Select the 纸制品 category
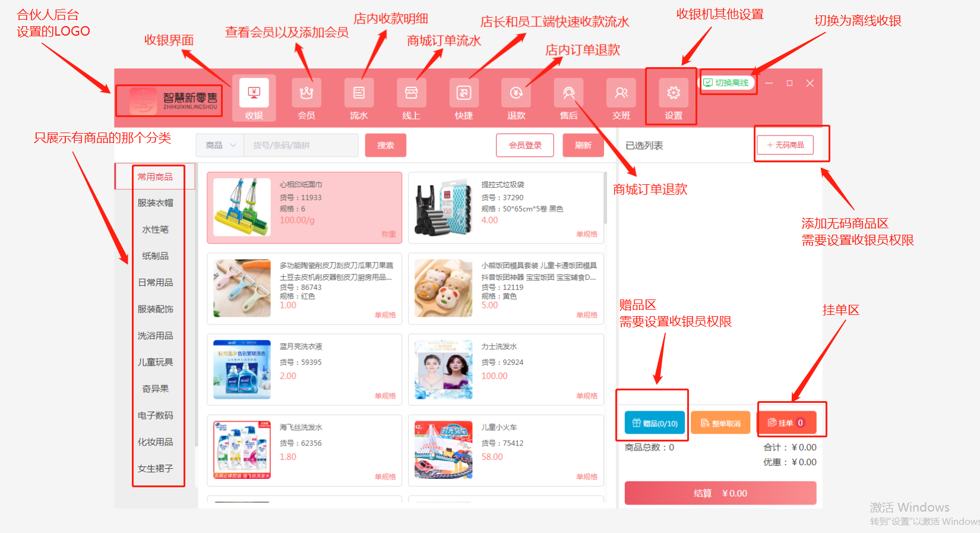Screen dimensions: 980x533 pos(155,256)
